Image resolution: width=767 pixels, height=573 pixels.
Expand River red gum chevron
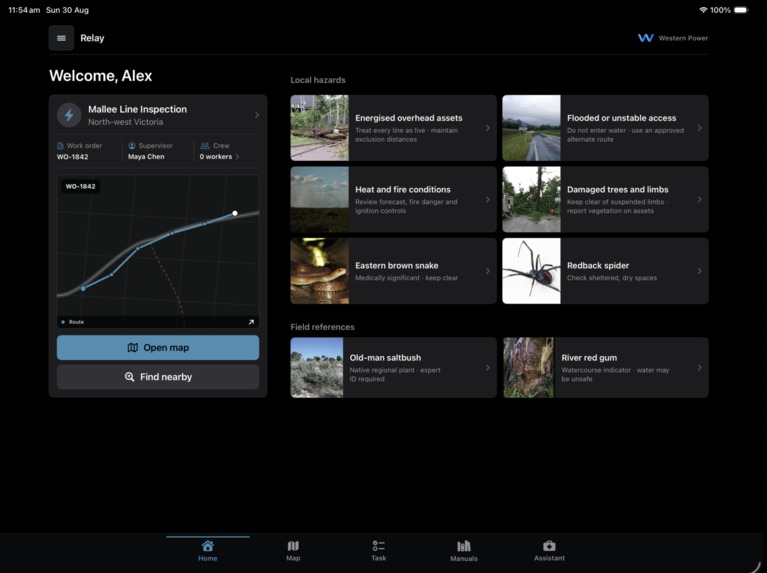click(699, 367)
